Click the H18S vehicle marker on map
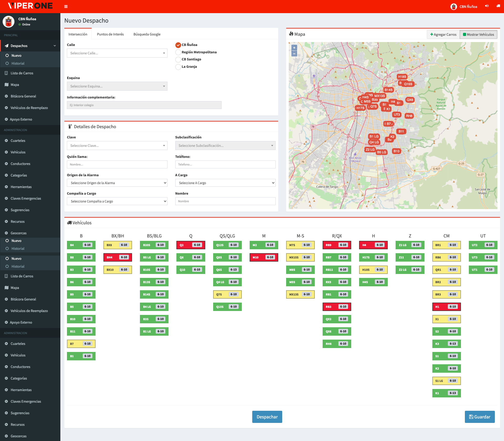The width and height of the screenshot is (504, 441). [x=402, y=77]
